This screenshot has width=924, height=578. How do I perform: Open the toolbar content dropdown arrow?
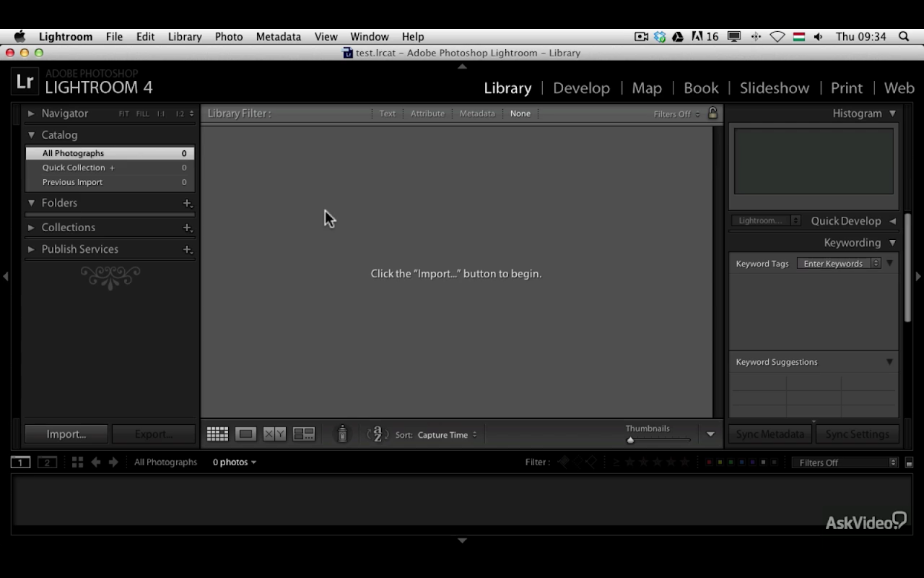(x=710, y=434)
